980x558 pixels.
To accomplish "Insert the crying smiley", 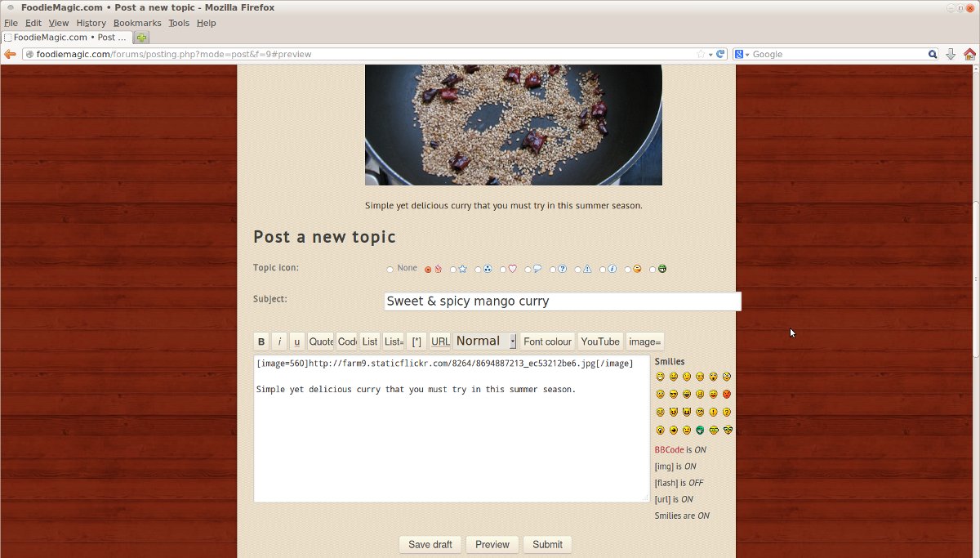I will tap(660, 412).
